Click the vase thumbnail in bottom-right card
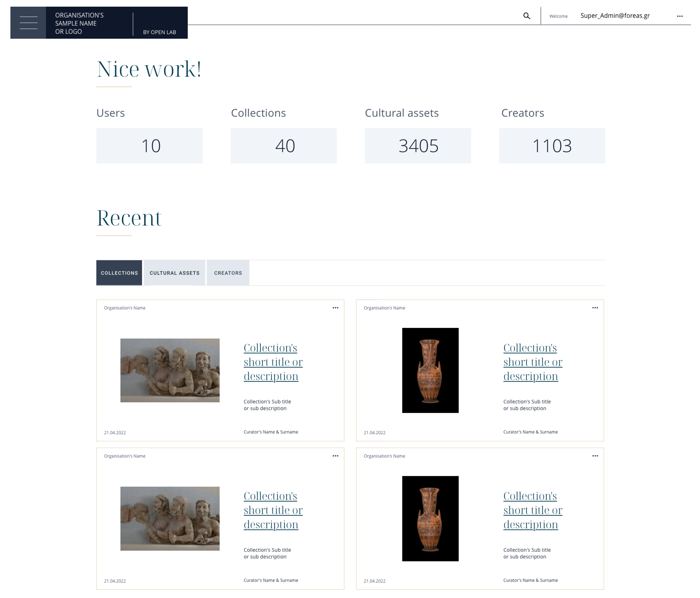This screenshot has height=598, width=700. [x=430, y=518]
